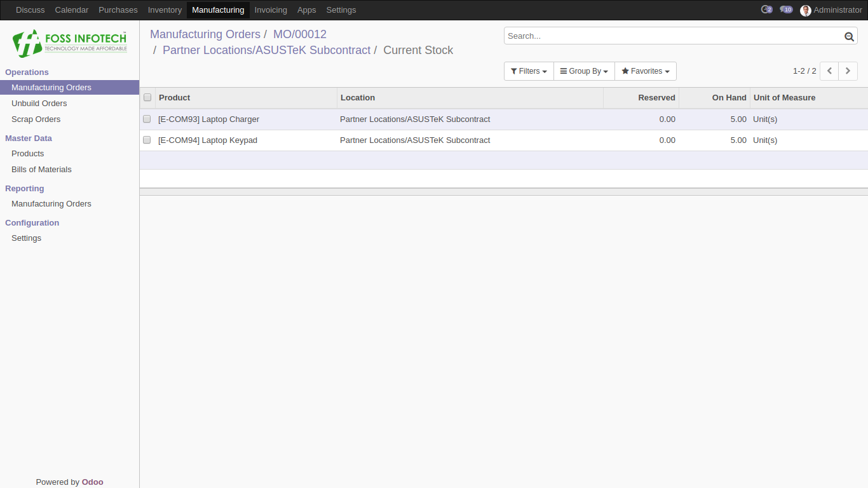868x488 pixels.
Task: Open the Purchases top menu
Action: [118, 10]
